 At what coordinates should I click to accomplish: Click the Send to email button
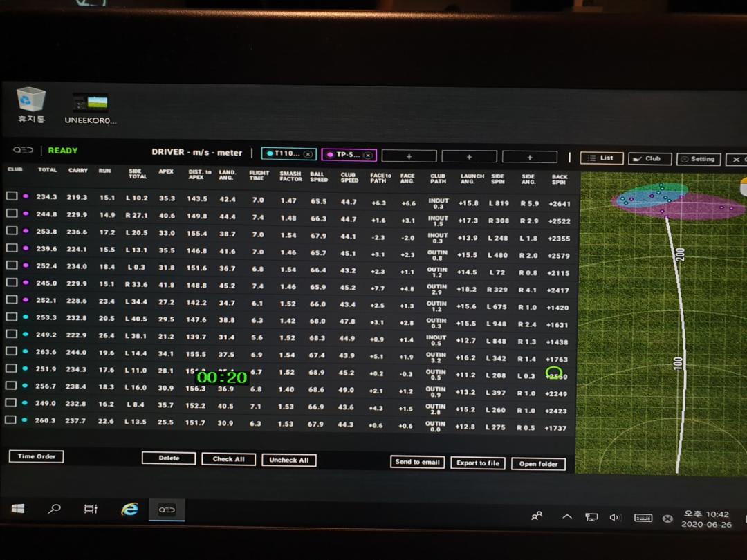pyautogui.click(x=417, y=462)
